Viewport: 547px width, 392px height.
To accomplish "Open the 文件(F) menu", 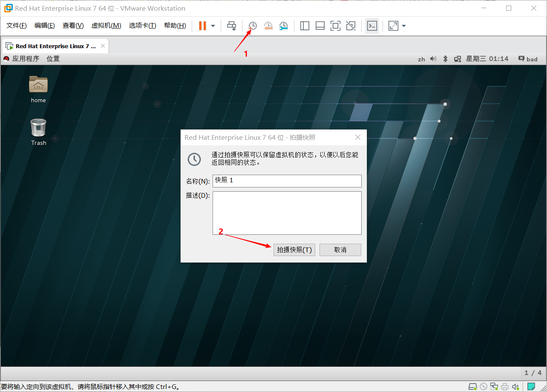I will pos(17,26).
